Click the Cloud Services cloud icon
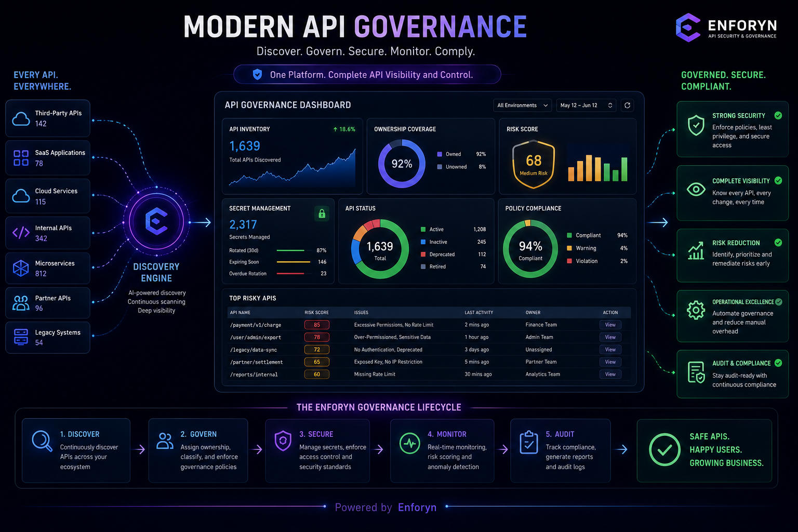 pos(21,196)
